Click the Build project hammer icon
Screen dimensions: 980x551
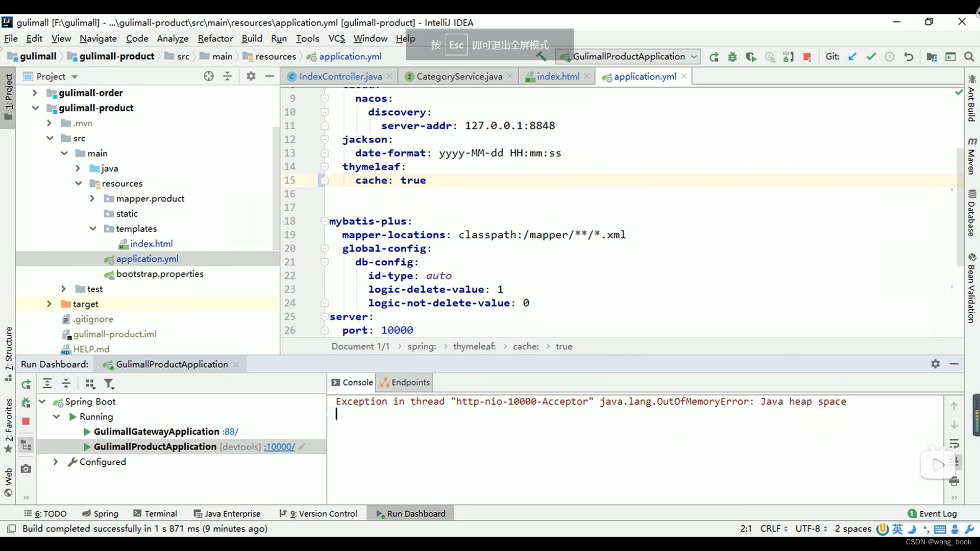tap(541, 57)
